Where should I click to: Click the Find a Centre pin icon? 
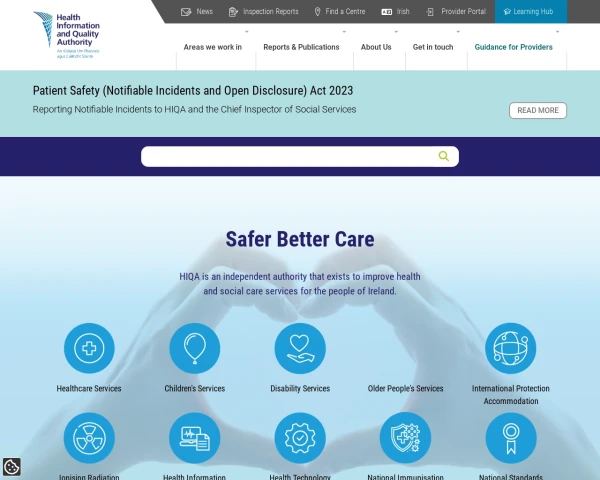click(x=317, y=12)
